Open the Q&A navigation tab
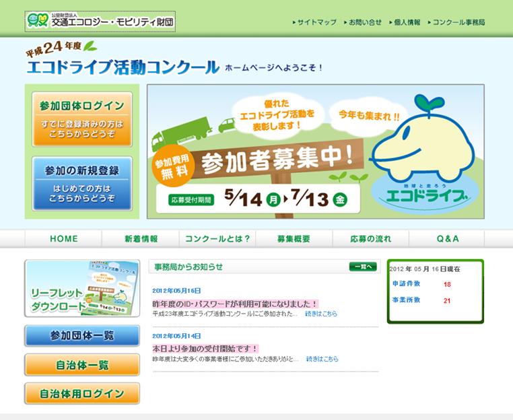513x420 pixels. 447,239
